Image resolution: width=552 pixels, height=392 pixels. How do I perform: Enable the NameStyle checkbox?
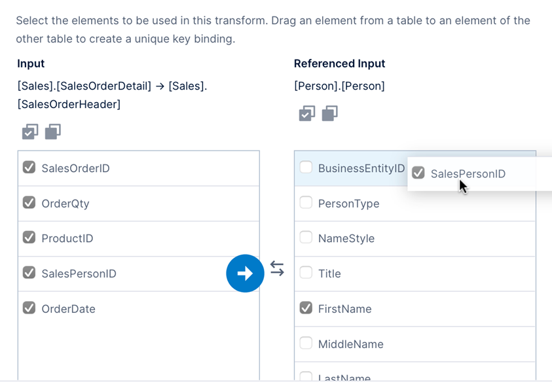point(306,238)
